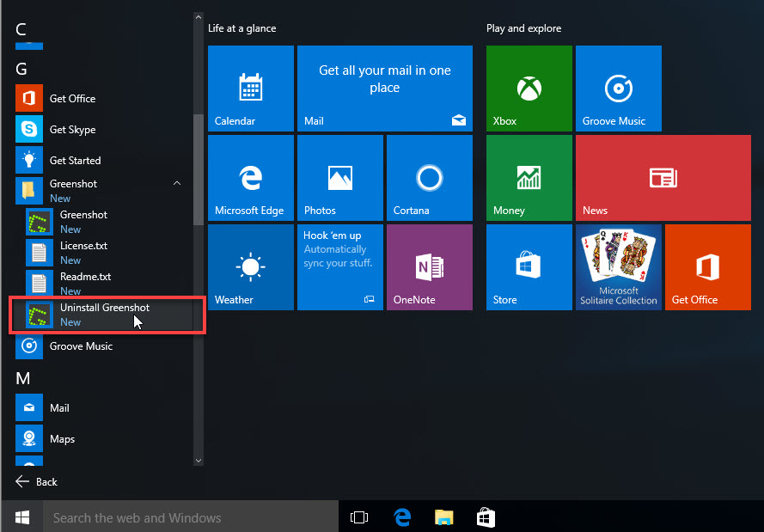Click the Play and explore group title
The image size is (764, 532).
523,28
